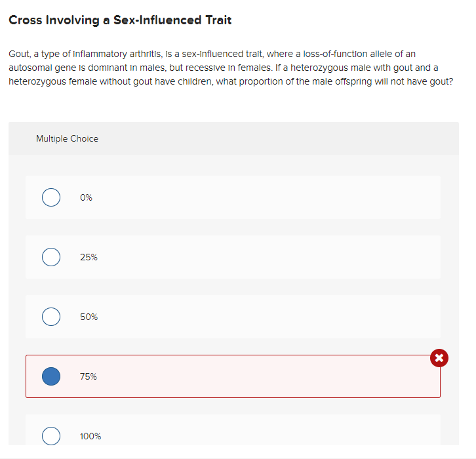
Task: Select the 50% radio button
Action: [x=51, y=317]
